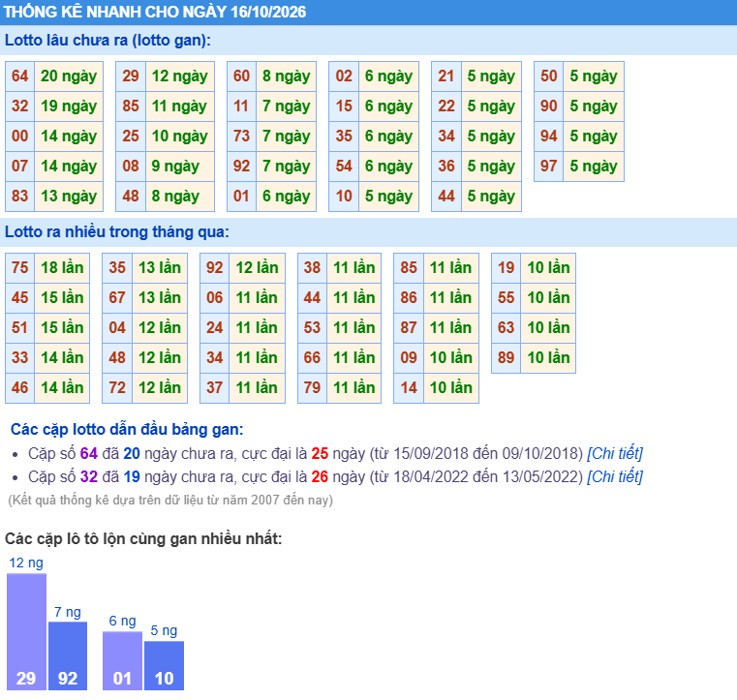Open Chi tiết link for pair 64
The image size is (737, 700).
[615, 453]
